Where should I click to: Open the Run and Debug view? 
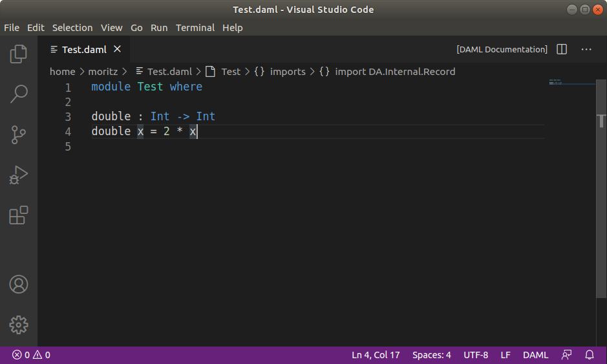(x=19, y=175)
